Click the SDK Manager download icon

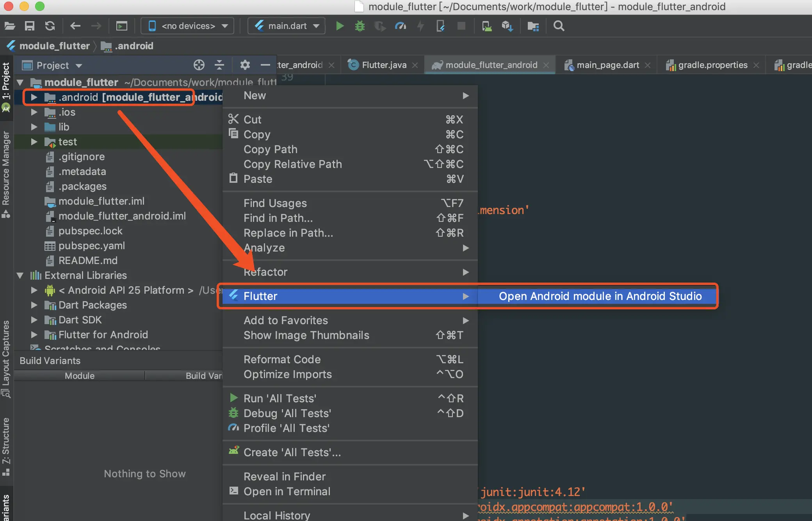click(507, 26)
